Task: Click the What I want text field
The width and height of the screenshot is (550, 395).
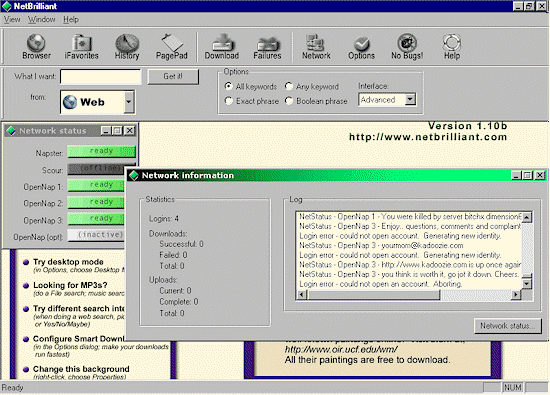Action: click(x=101, y=76)
